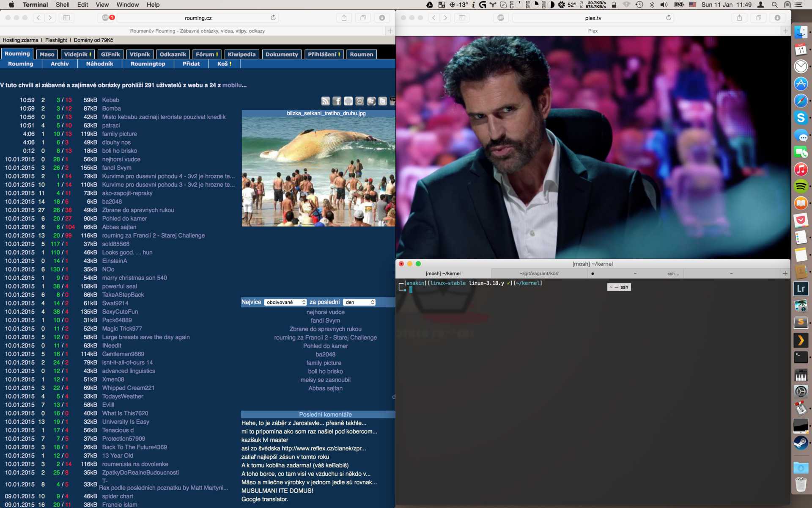The height and width of the screenshot is (508, 812).
Task: Open a new tab in plex.tv window
Action: 785,31
